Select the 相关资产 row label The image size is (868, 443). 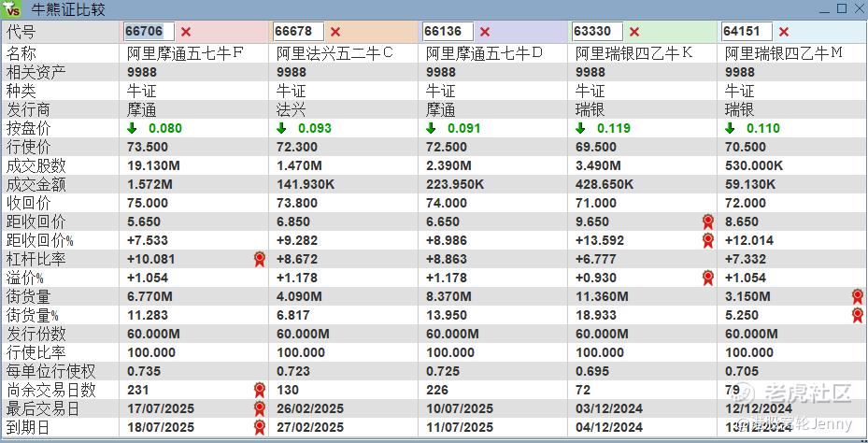click(36, 73)
